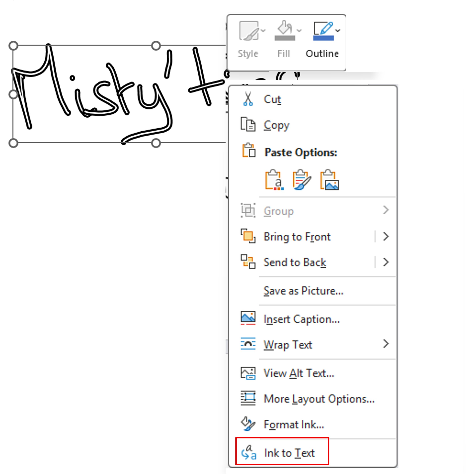Click the Style brush icon

249,31
